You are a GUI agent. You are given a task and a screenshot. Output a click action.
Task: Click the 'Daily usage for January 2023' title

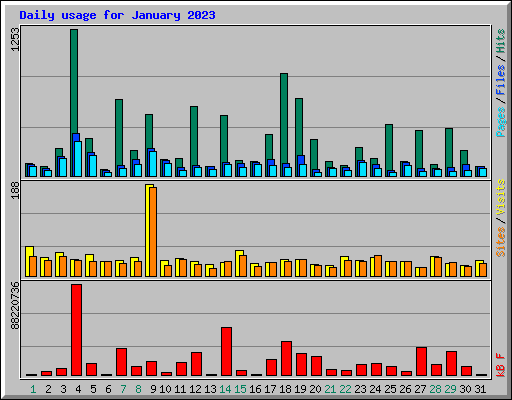[117, 15]
